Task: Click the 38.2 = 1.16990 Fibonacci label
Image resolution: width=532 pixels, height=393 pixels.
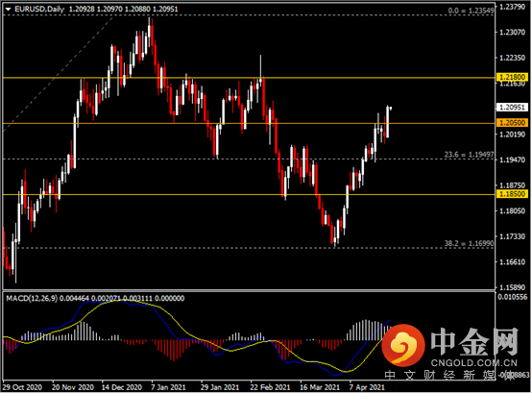Action: [x=469, y=243]
